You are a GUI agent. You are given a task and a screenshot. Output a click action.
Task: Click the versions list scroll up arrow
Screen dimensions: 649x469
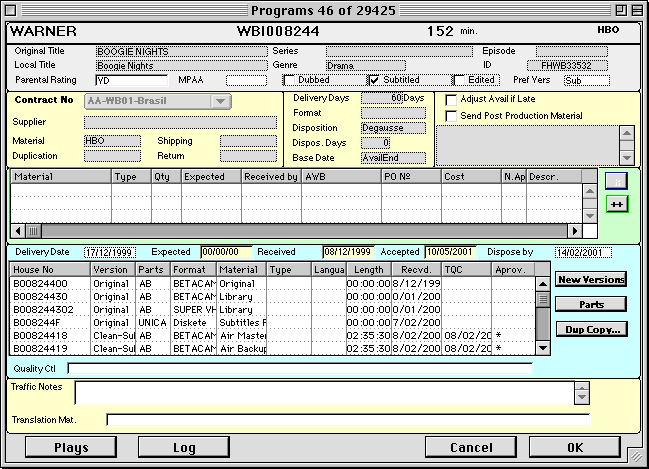[x=543, y=284]
